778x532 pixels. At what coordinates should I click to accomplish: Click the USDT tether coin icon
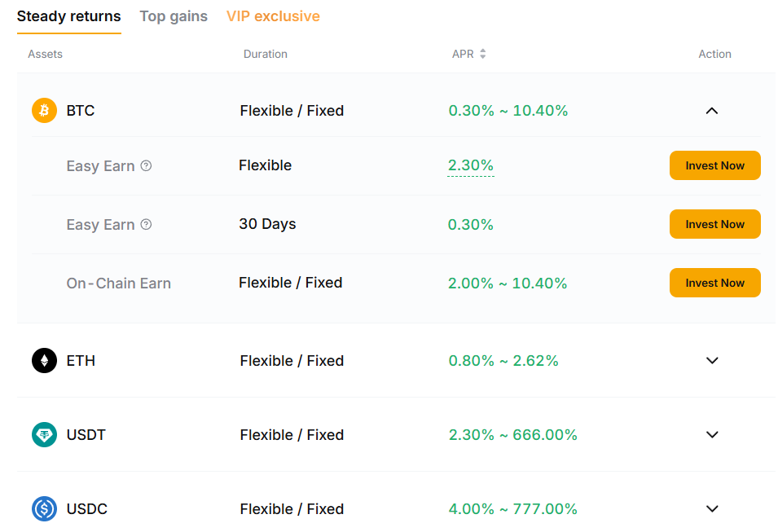(x=43, y=434)
